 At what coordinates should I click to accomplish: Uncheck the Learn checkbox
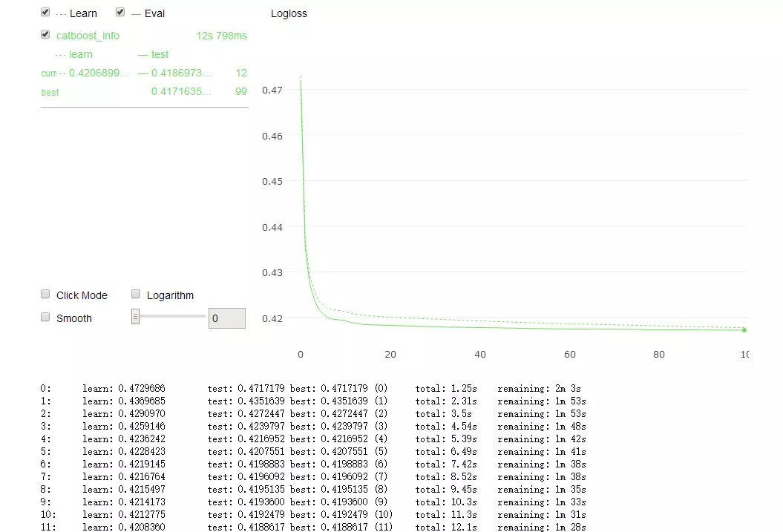tap(45, 12)
